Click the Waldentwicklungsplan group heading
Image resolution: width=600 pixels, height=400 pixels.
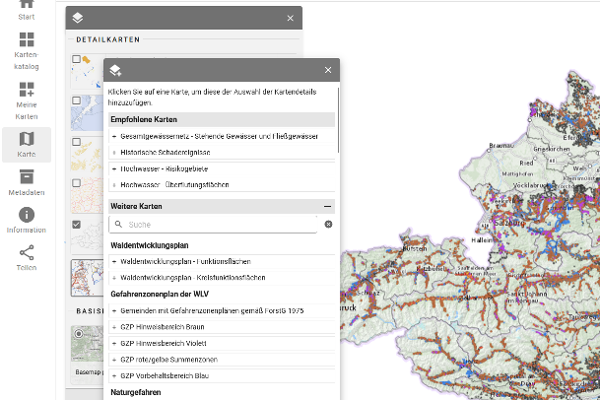coord(149,245)
